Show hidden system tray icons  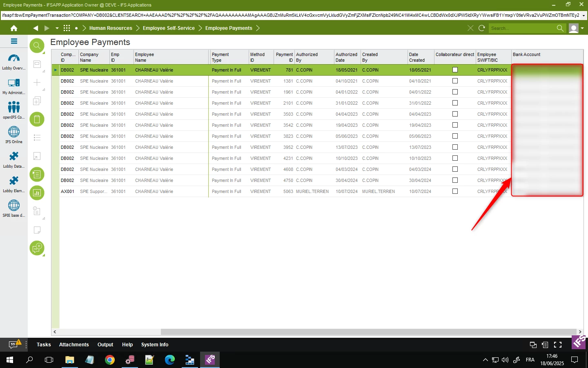tap(485, 360)
